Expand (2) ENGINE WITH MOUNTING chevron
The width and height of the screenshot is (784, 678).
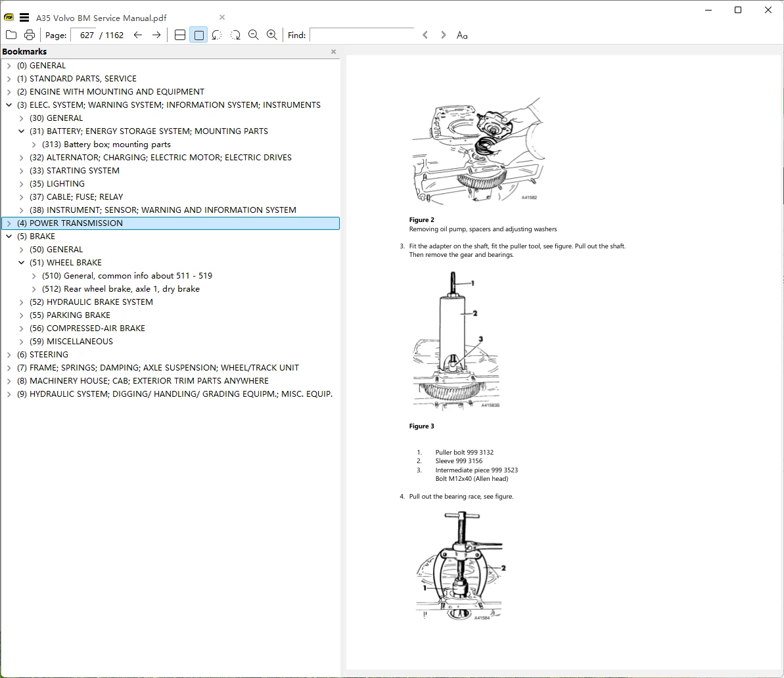[9, 92]
